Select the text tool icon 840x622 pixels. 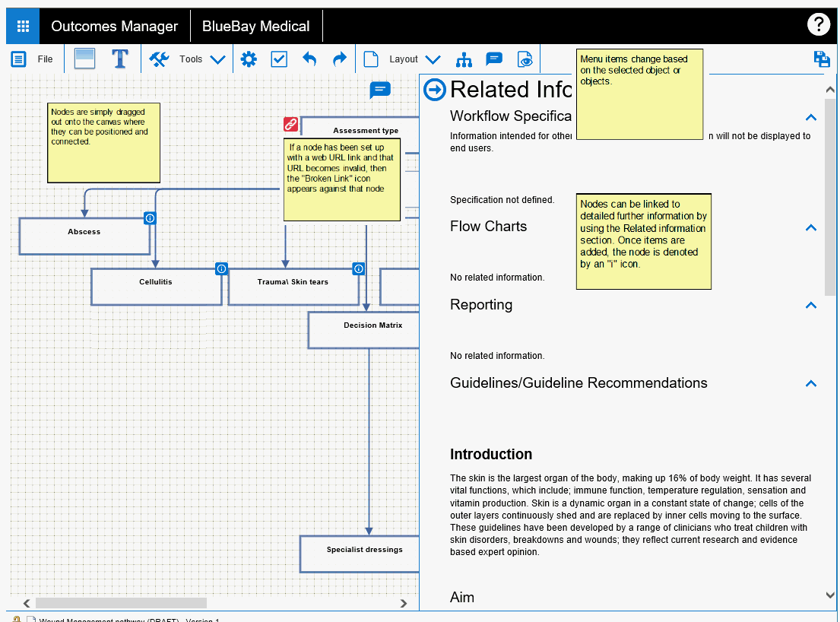[x=120, y=59]
